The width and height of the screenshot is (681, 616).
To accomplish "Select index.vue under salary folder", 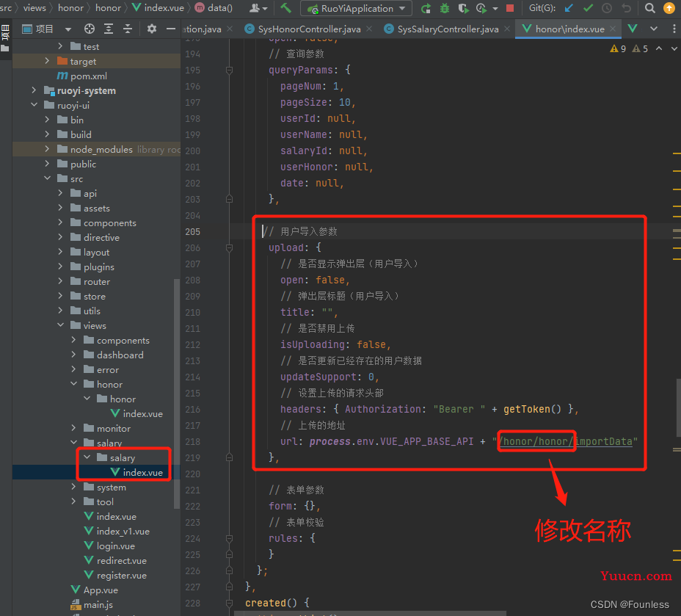I will point(142,472).
